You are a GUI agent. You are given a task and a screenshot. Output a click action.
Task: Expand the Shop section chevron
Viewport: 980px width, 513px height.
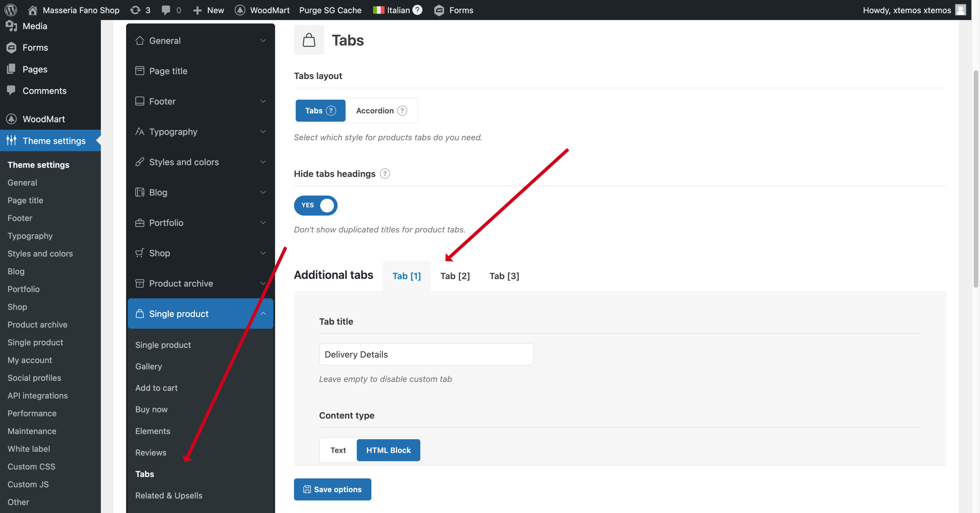pyautogui.click(x=263, y=253)
